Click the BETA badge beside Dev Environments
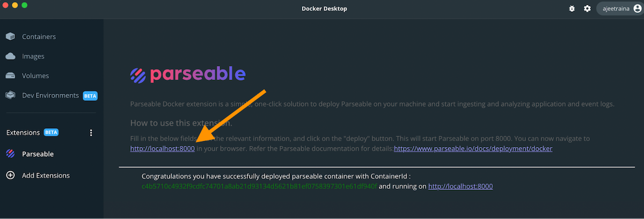The width and height of the screenshot is (644, 219). coord(90,96)
